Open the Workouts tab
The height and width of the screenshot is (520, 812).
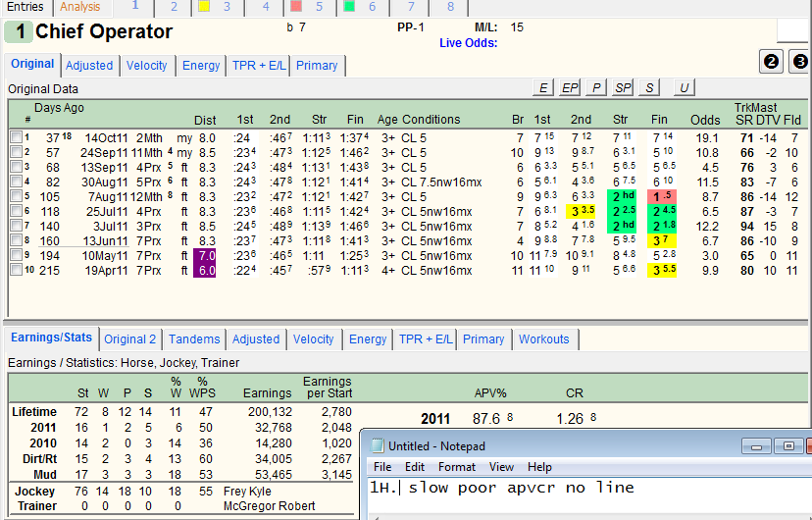(543, 339)
